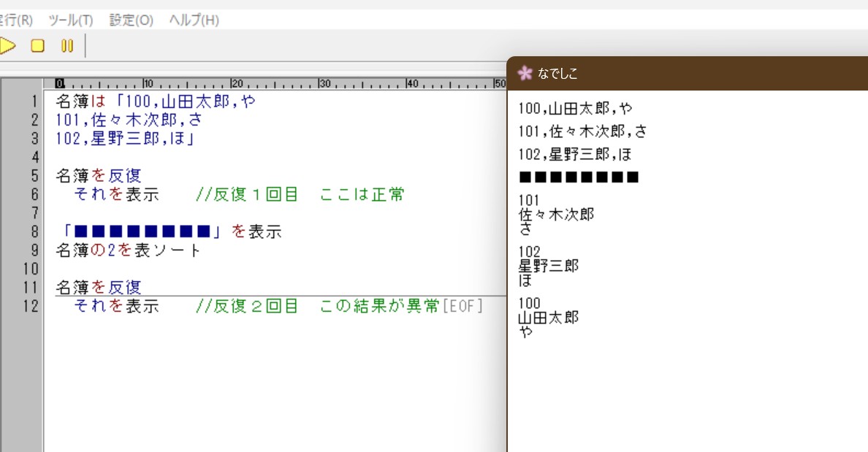Image resolution: width=868 pixels, height=452 pixels.
Task: Click the Pause toolbar icon
Action: pyautogui.click(x=67, y=46)
